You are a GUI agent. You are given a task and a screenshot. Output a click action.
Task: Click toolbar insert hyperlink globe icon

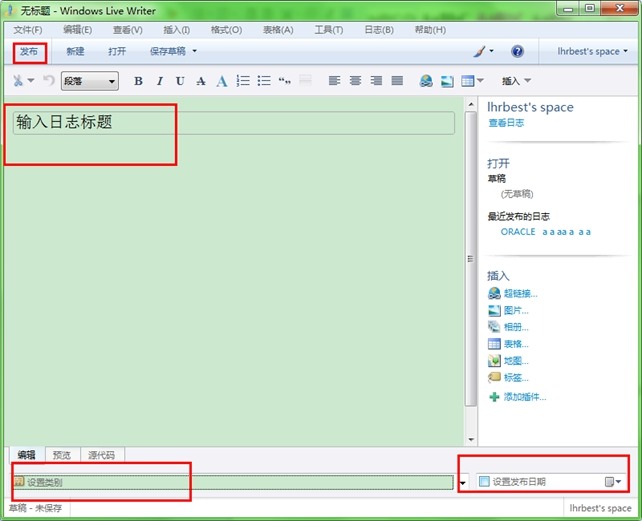point(426,81)
